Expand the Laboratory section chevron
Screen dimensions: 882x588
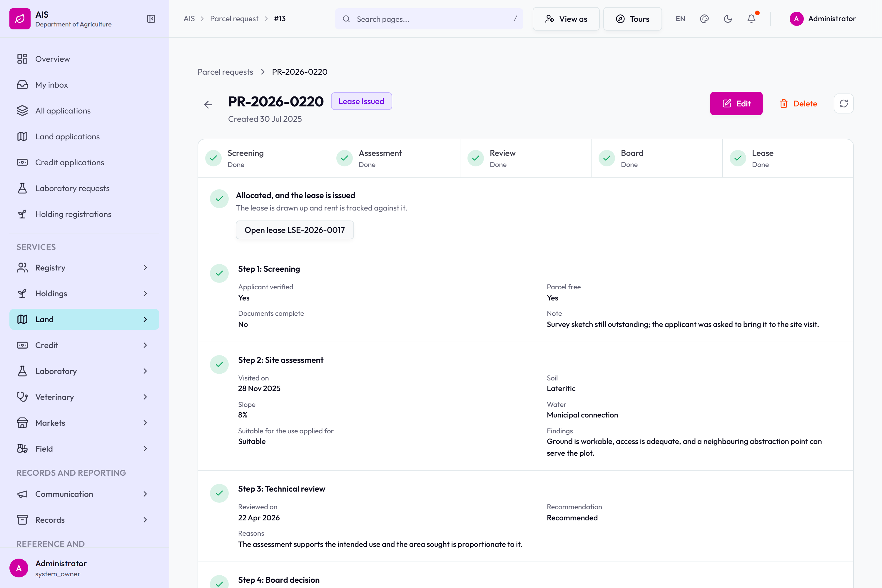(145, 371)
